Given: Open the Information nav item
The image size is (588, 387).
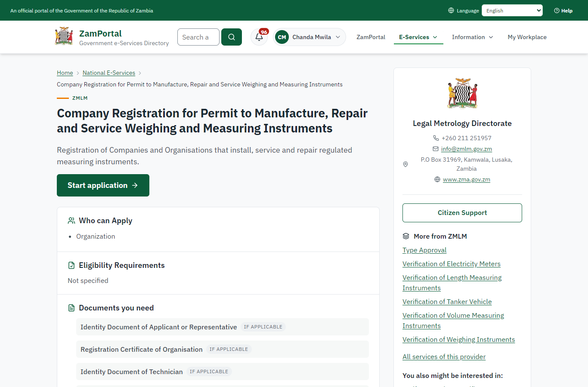Looking at the screenshot, I should 473,37.
